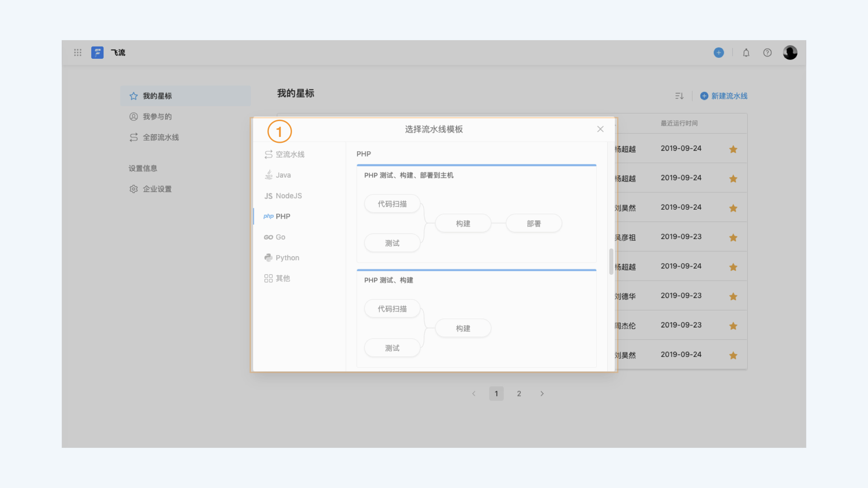
Task: Click 构建 node in first template
Action: 463,223
